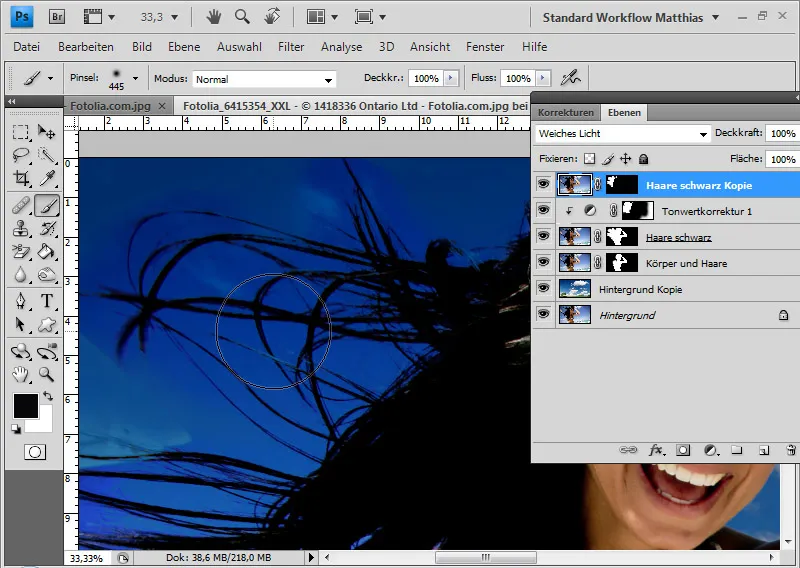The width and height of the screenshot is (800, 568).
Task: Select the Eyedropper tool
Action: [x=47, y=178]
